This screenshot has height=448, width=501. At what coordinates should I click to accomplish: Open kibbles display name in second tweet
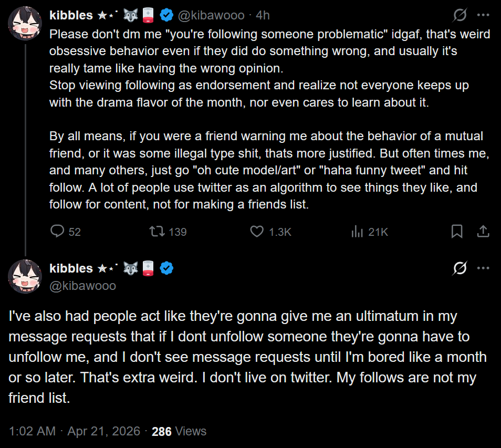pyautogui.click(x=71, y=268)
